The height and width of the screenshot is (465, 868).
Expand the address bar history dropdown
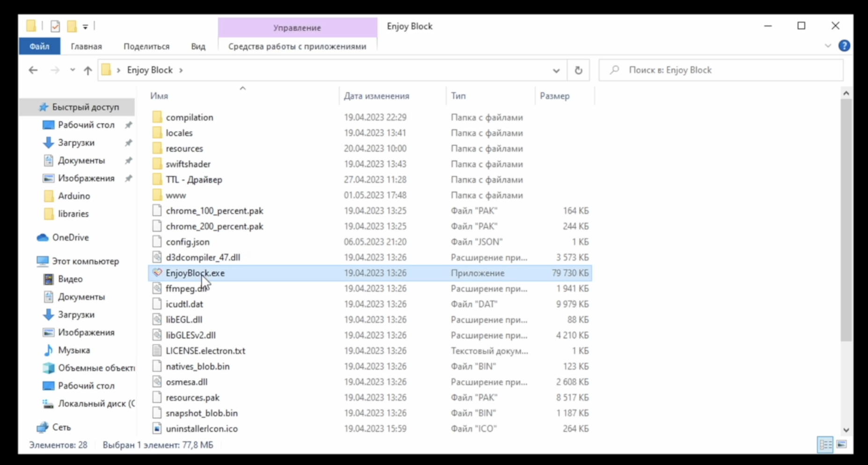pos(556,71)
